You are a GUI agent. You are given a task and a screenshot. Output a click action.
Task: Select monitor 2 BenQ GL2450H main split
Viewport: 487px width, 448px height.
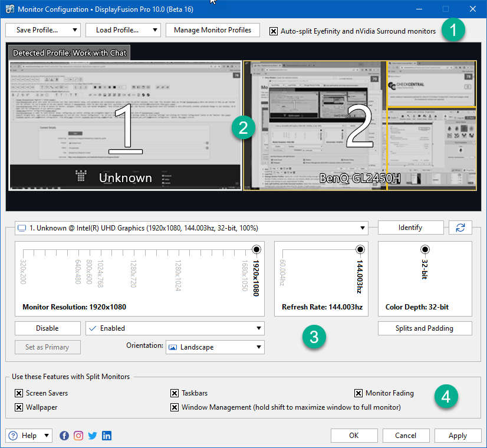coord(315,126)
